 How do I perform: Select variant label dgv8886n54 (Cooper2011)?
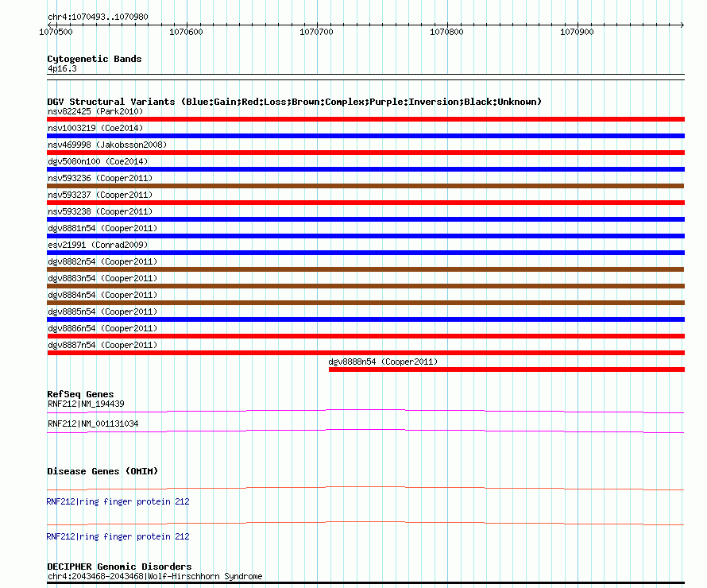click(102, 328)
